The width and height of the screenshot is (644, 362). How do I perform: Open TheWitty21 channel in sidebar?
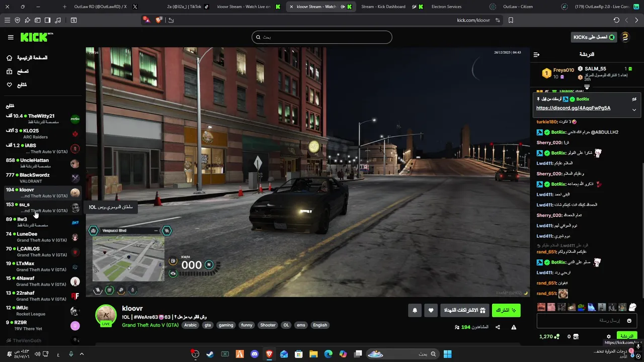point(42,119)
